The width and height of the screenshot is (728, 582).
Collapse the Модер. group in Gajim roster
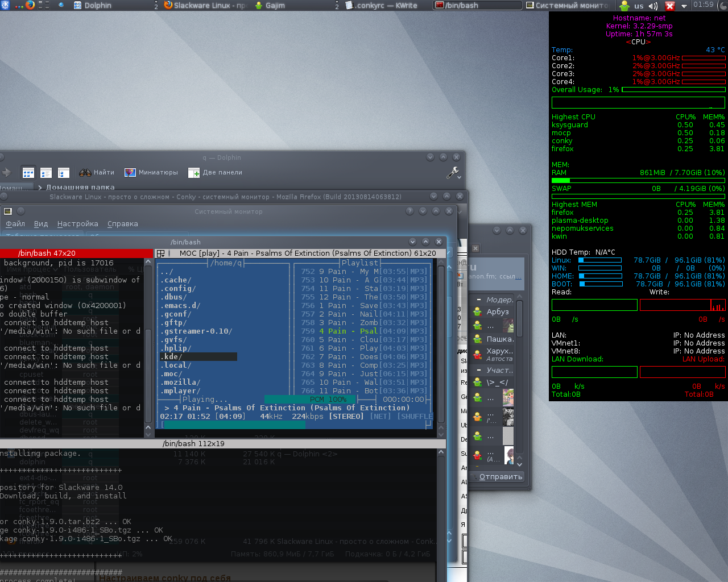click(479, 300)
